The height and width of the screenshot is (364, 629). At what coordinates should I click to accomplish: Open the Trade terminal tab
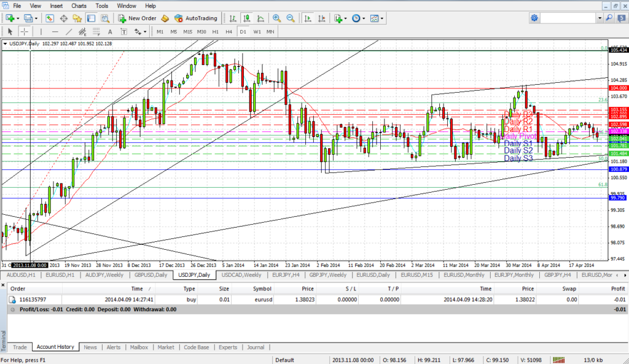(20, 347)
